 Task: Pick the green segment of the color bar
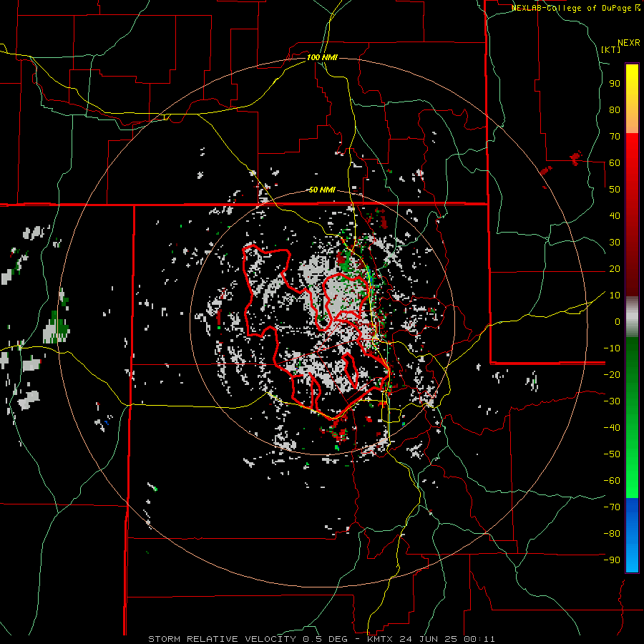(632, 418)
